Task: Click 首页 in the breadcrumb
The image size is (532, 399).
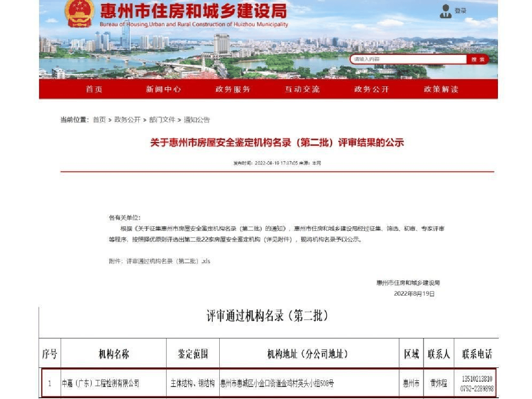Action: (99, 120)
